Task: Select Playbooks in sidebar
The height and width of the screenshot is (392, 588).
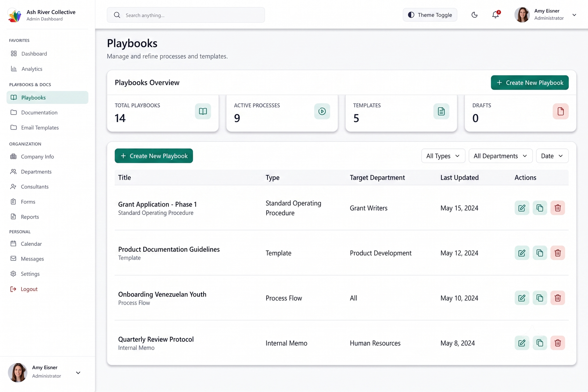Action: coord(47,97)
